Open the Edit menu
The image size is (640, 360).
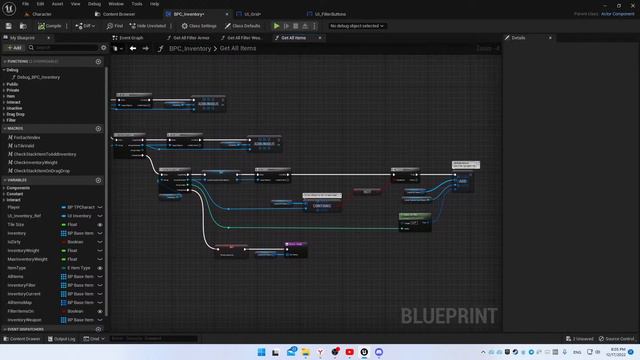coord(40,4)
